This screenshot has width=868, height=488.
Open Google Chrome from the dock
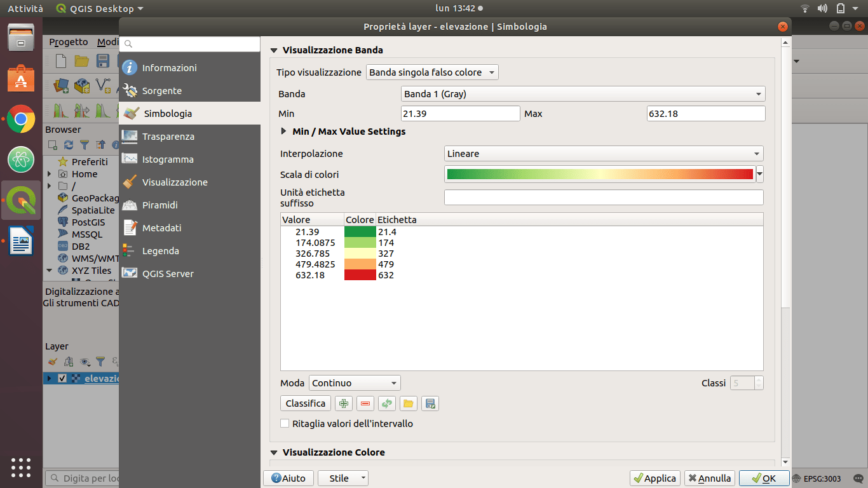pos(21,119)
